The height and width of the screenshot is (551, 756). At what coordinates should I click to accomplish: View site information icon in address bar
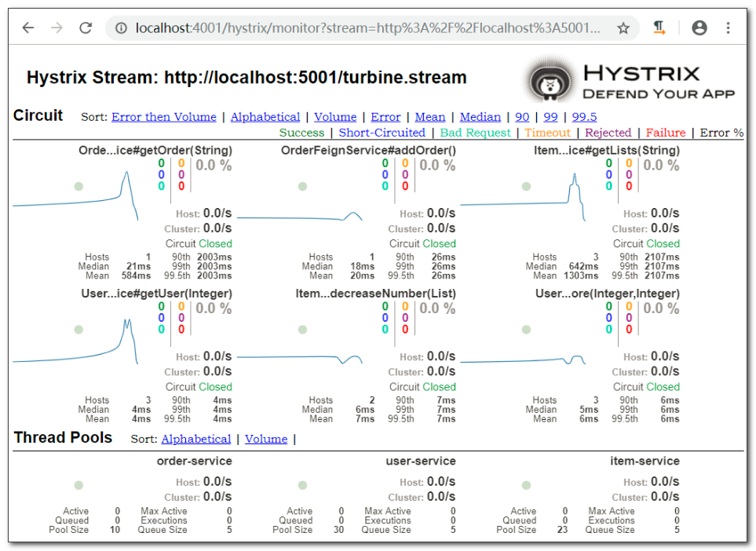121,28
